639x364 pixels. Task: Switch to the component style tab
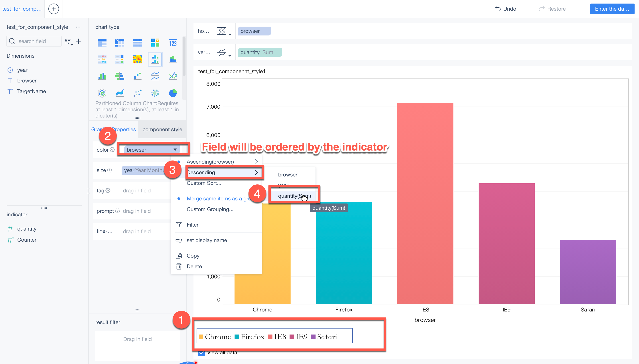[162, 129]
